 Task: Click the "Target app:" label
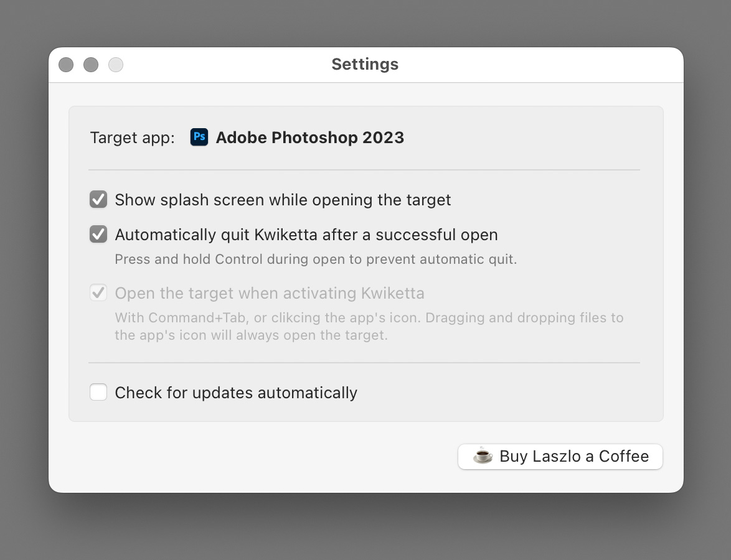(x=132, y=138)
